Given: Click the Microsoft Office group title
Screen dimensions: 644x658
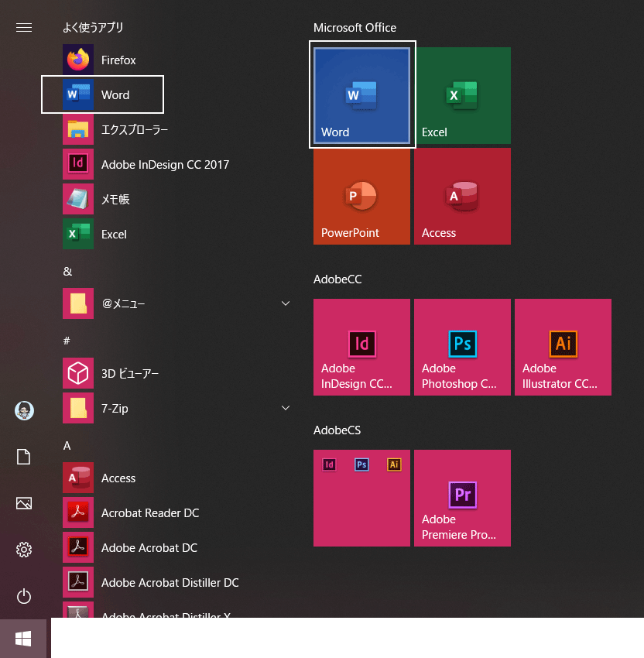Looking at the screenshot, I should [x=355, y=28].
